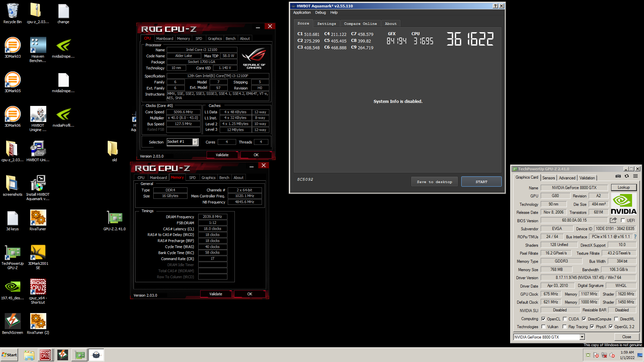Switch to Sensors tab in GPU-Z

(x=549, y=178)
